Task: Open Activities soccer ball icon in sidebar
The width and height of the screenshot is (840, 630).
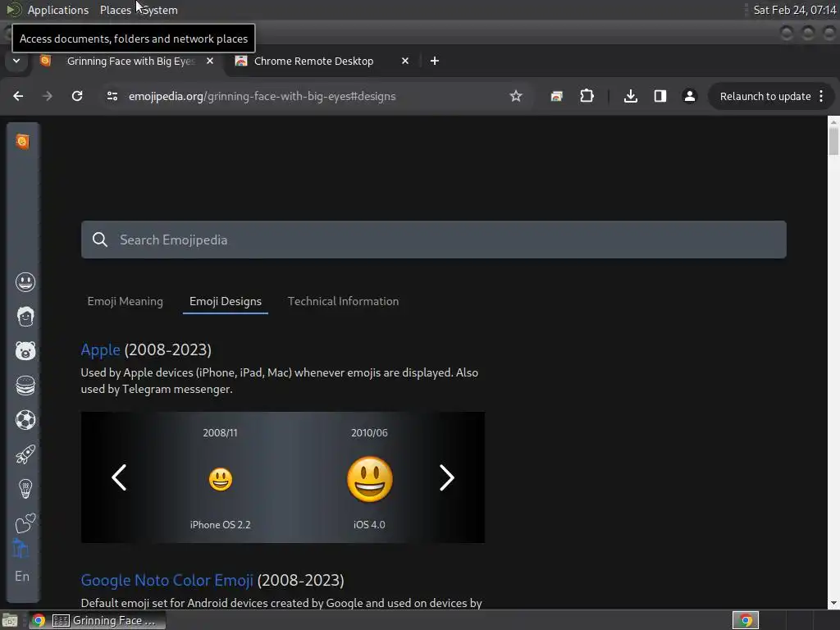Action: coord(25,420)
